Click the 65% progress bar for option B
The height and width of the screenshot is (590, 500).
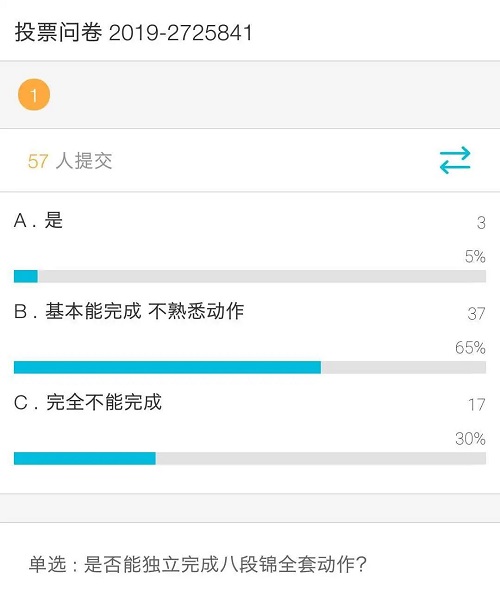[x=250, y=367]
